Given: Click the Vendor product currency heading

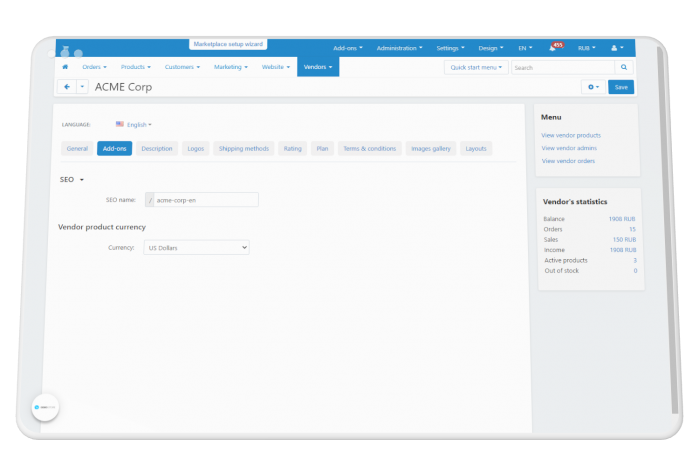Looking at the screenshot, I should pos(102,227).
